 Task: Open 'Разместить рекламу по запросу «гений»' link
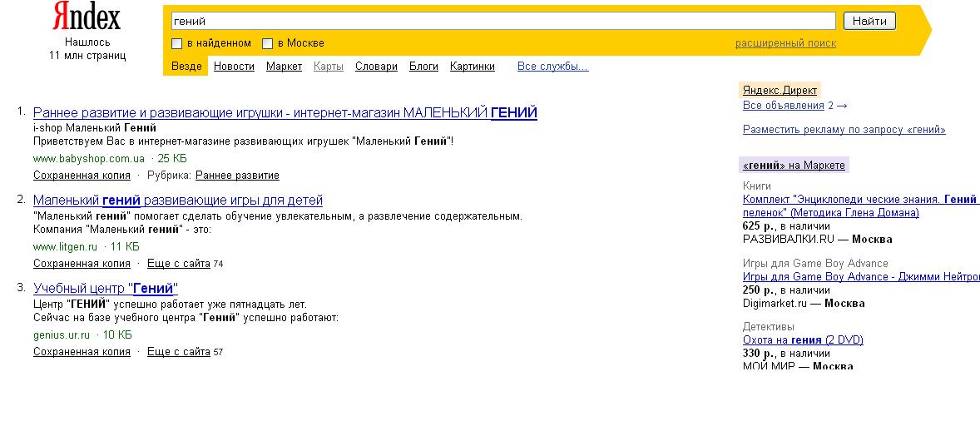click(844, 130)
